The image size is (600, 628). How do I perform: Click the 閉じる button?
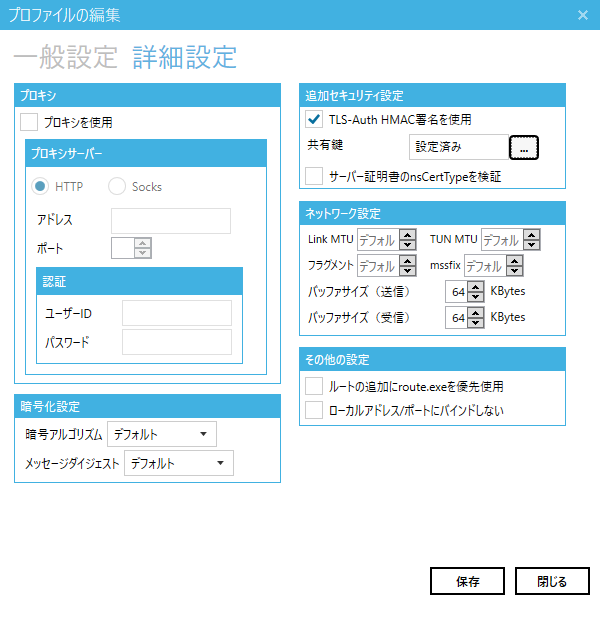[552, 581]
